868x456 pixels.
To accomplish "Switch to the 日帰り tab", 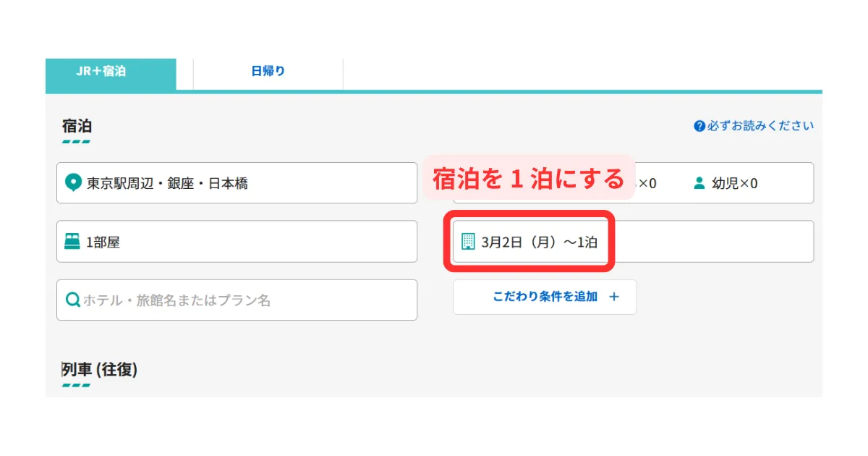I will pos(268,72).
